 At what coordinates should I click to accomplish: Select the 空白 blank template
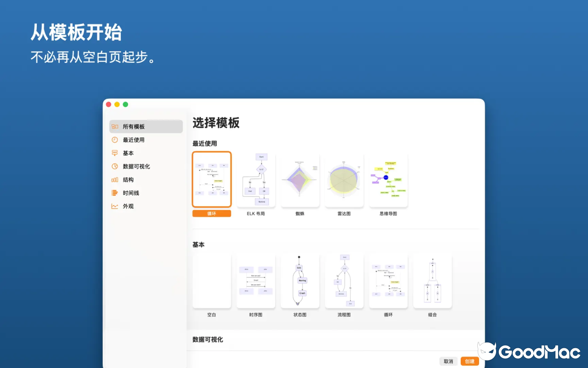212,281
